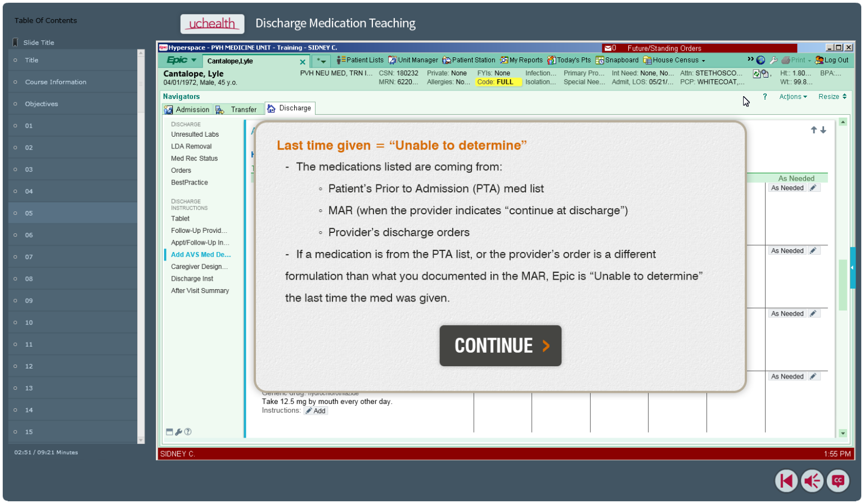Toggle closed captions with the CC button
The height and width of the screenshot is (504, 864).
click(x=837, y=481)
